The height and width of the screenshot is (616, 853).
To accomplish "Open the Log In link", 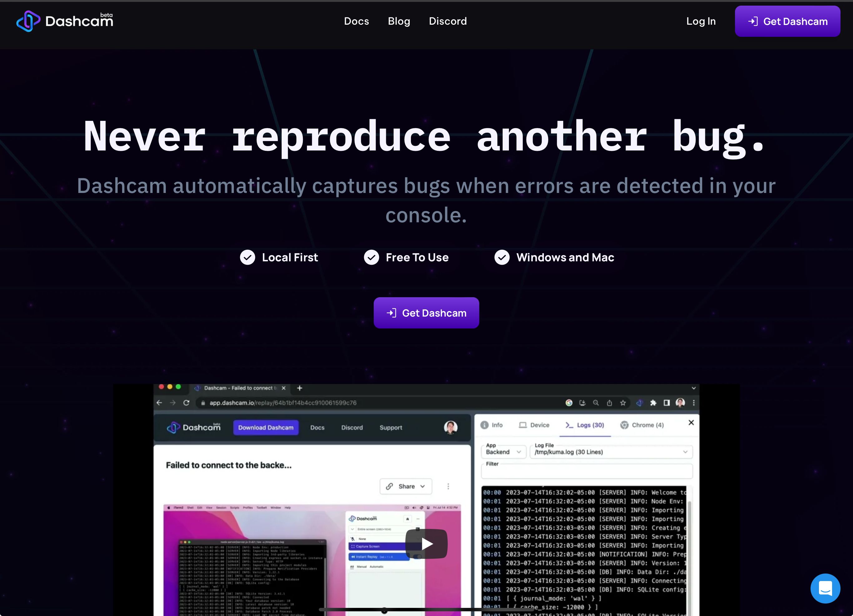I will pos(701,21).
